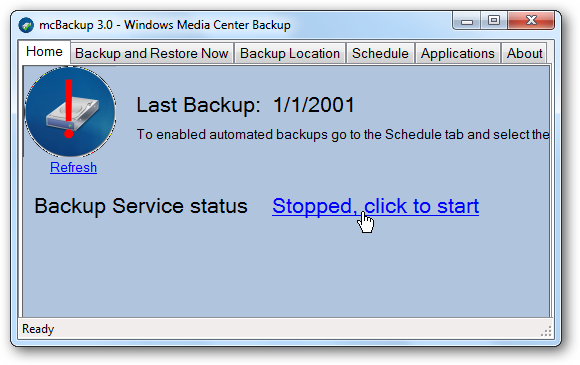Open the Backup Location tab
This screenshot has width=580, height=365.
point(290,54)
